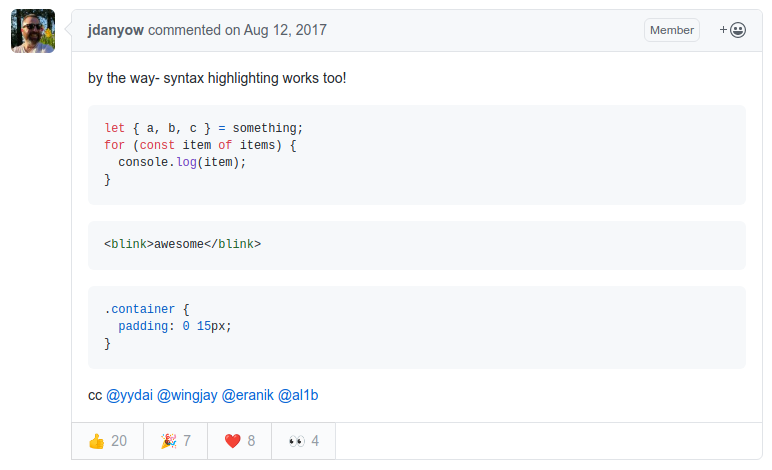Click the .container CSS code block
Screen dimensions: 772x470
click(x=416, y=327)
